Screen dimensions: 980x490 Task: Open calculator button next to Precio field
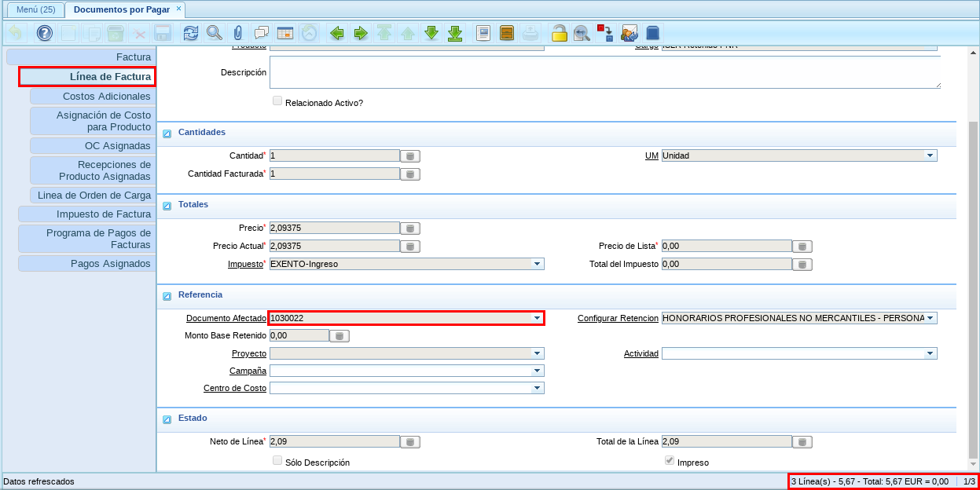point(410,229)
